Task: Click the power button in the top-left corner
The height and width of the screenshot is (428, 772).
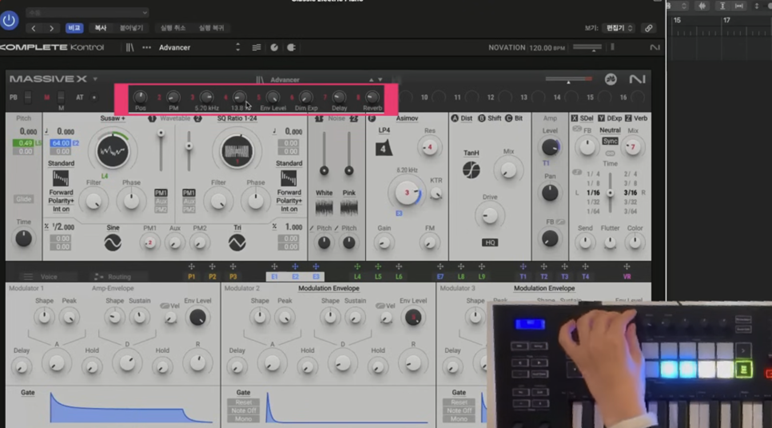Action: pyautogui.click(x=9, y=20)
